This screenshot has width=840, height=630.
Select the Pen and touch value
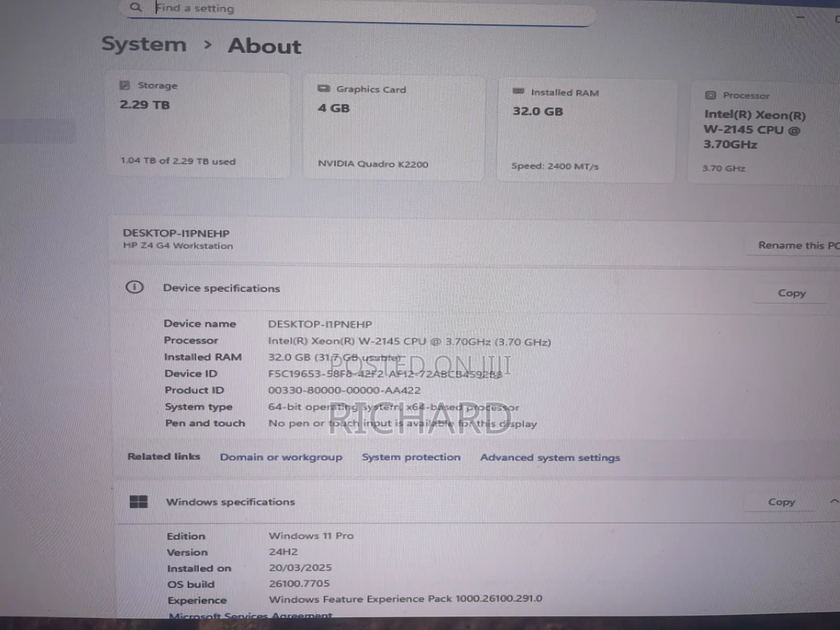pyautogui.click(x=403, y=423)
